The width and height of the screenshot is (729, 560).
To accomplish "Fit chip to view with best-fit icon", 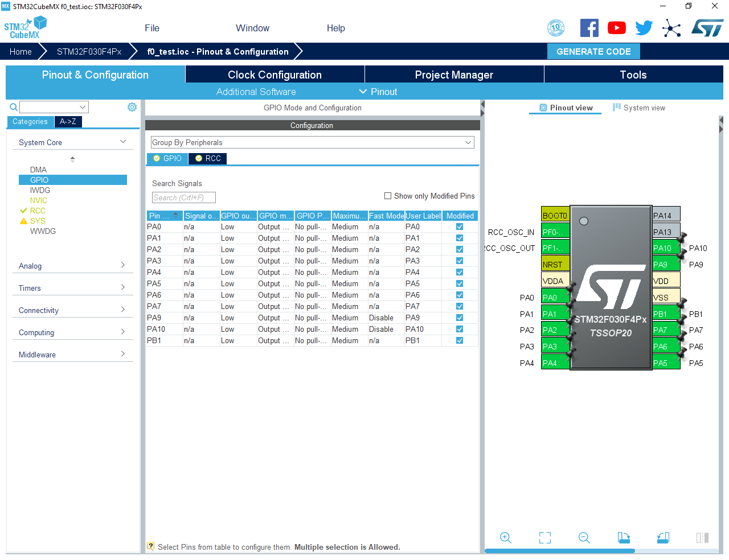I will click(545, 538).
